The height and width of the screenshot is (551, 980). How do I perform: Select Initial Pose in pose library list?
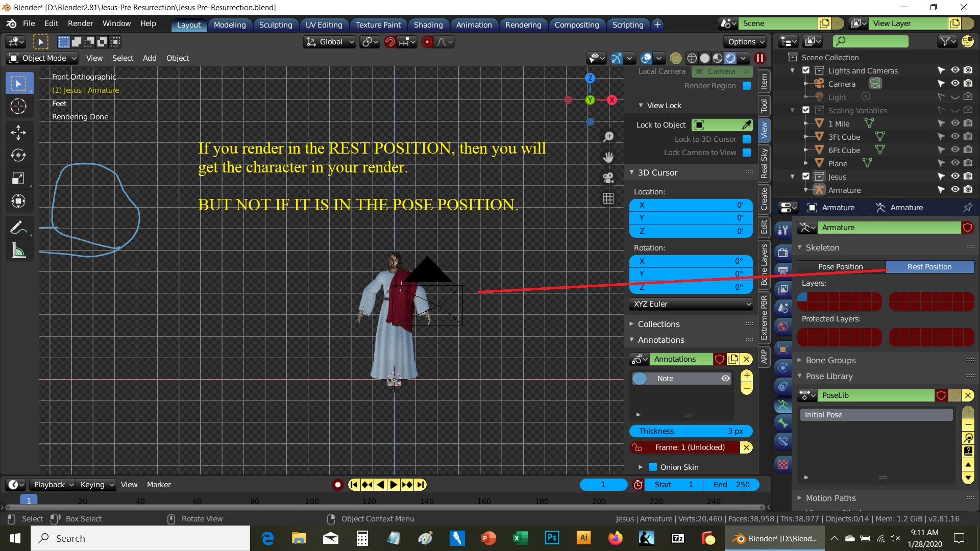(875, 415)
